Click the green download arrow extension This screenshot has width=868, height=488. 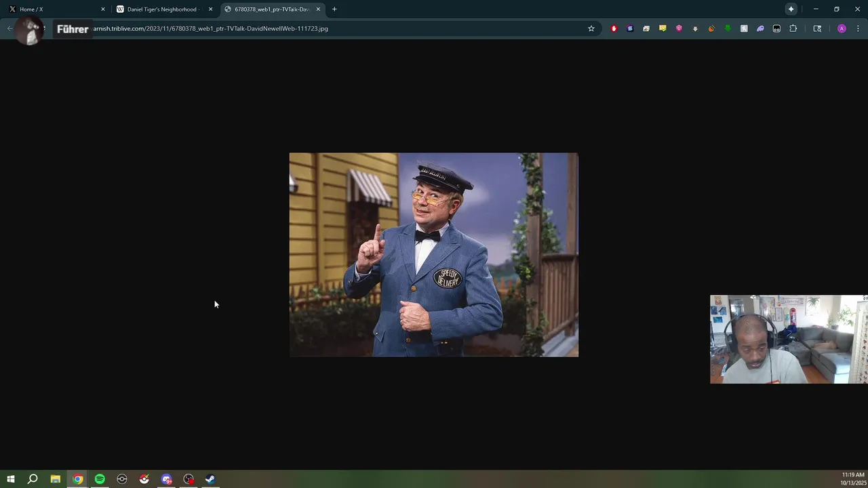pos(728,28)
